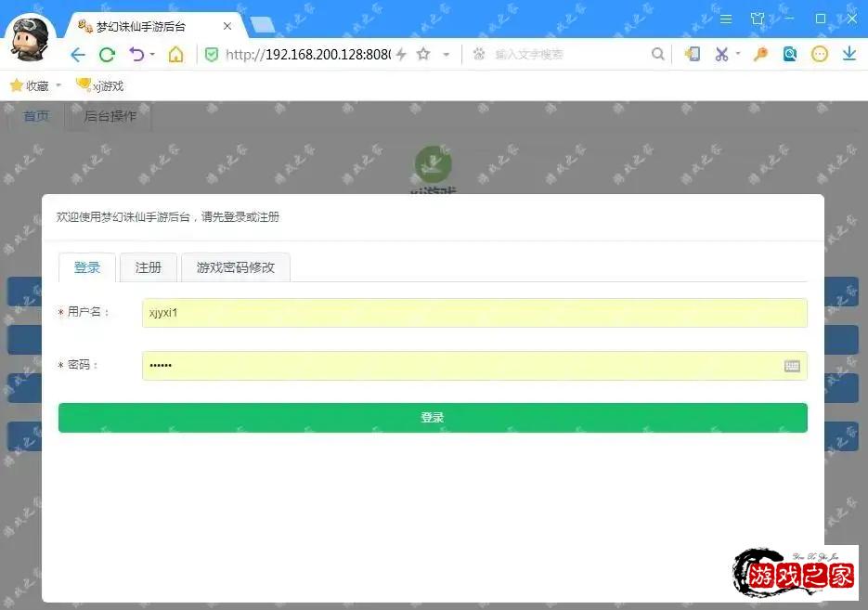Click the green 登录 button
The height and width of the screenshot is (610, 868).
tap(433, 417)
